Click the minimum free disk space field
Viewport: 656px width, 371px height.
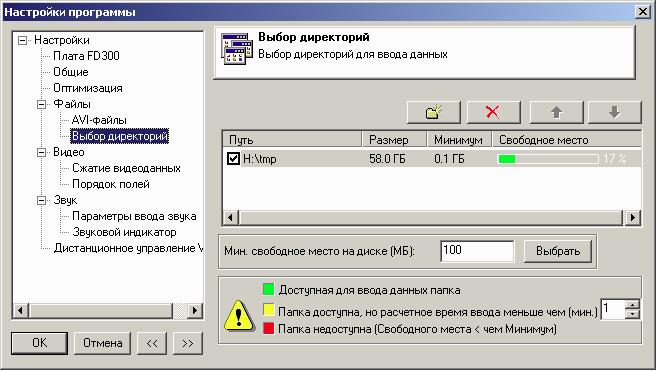tap(477, 251)
